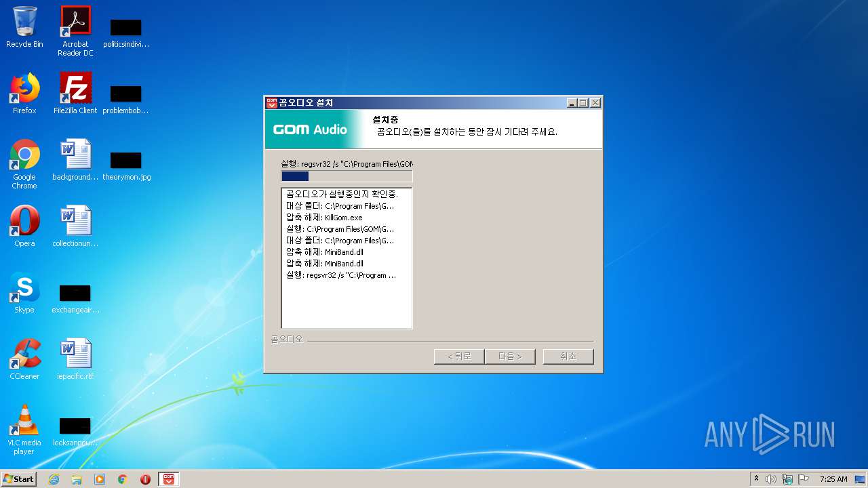Launch Skype desktop shortcut
Image resolution: width=868 pixels, height=488 pixels.
24,293
